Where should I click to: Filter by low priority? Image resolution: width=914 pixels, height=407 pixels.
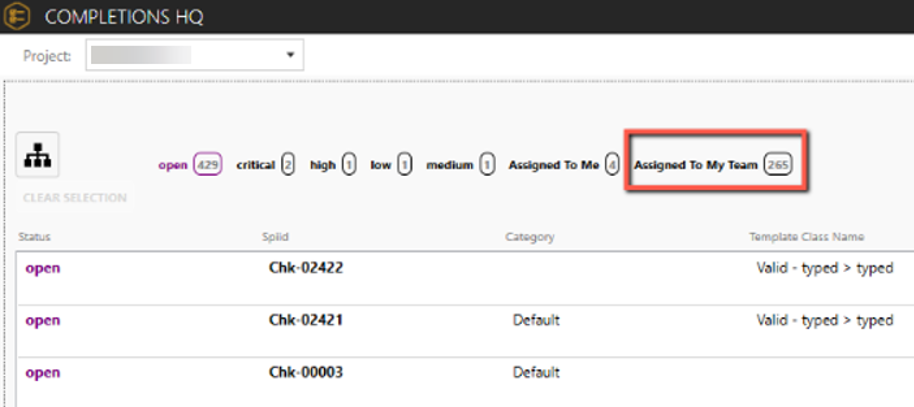391,165
